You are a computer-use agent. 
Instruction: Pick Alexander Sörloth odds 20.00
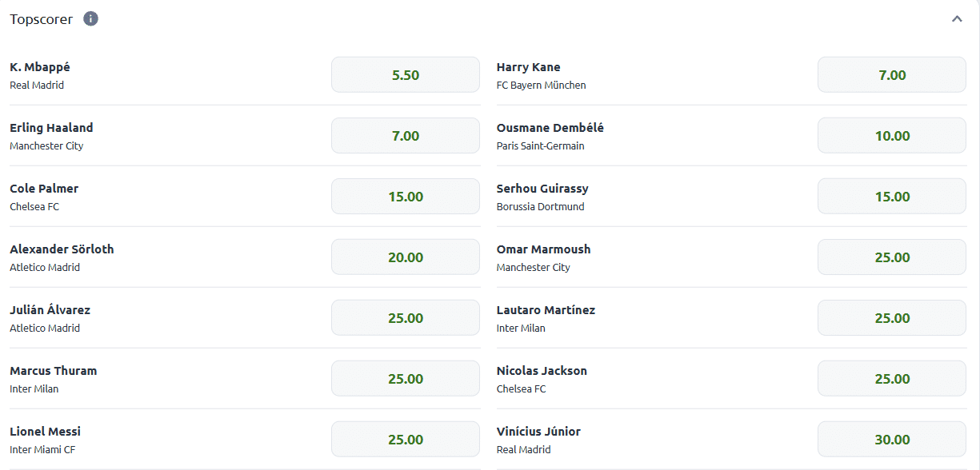(406, 257)
